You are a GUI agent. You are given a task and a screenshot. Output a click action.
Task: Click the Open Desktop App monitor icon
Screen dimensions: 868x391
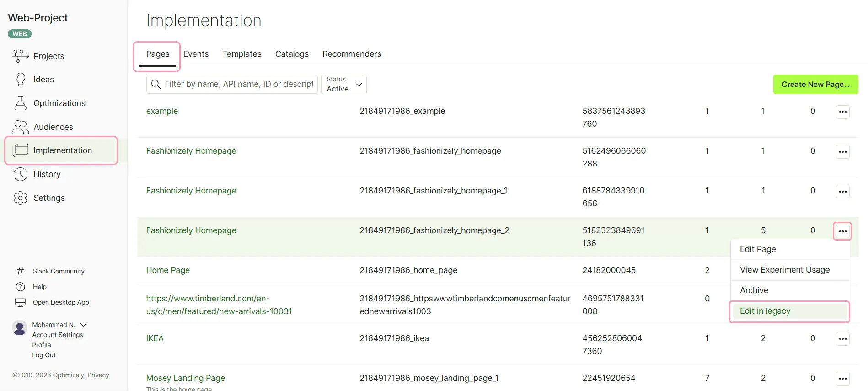pyautogui.click(x=21, y=302)
